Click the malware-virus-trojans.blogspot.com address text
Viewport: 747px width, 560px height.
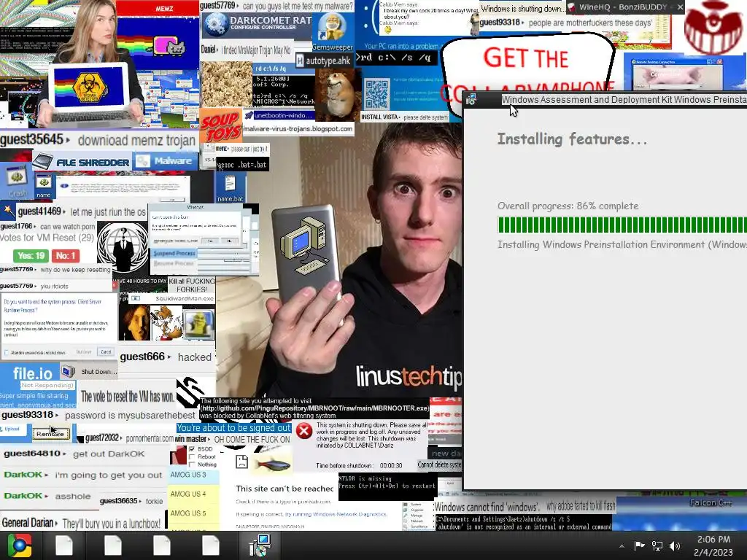pos(298,128)
